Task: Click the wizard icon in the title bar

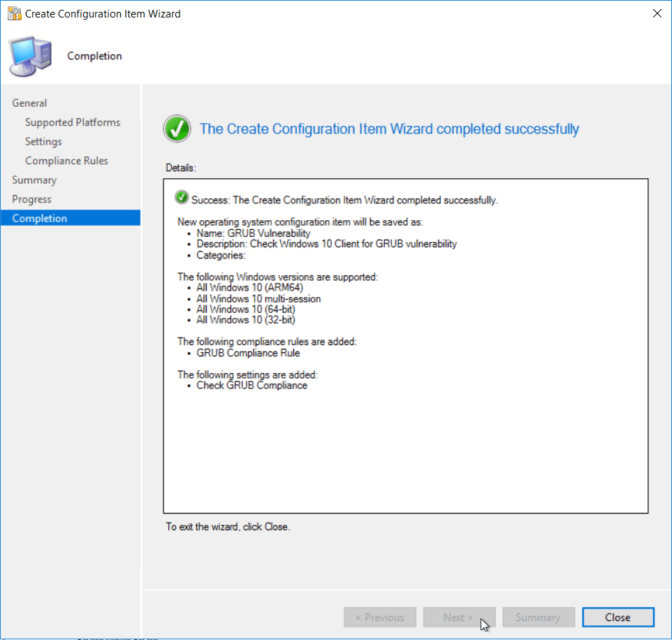Action: pyautogui.click(x=14, y=14)
